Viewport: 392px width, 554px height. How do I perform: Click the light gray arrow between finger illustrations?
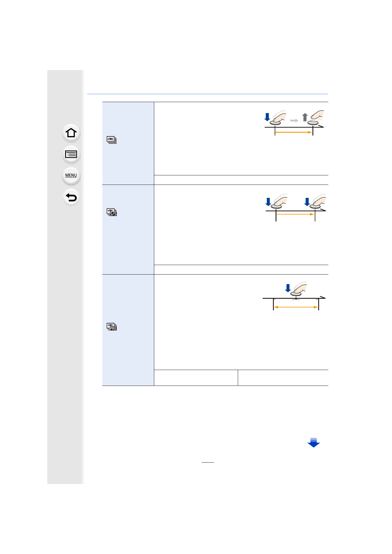coord(294,121)
